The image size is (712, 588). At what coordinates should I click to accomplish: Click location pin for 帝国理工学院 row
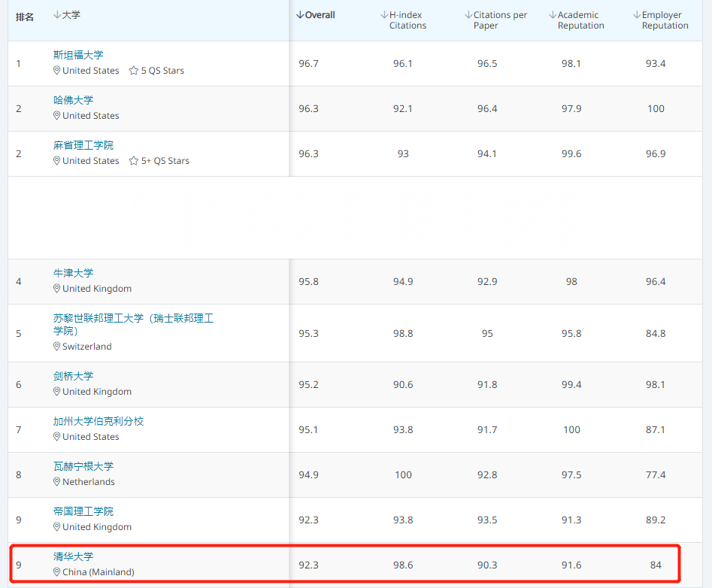56,526
